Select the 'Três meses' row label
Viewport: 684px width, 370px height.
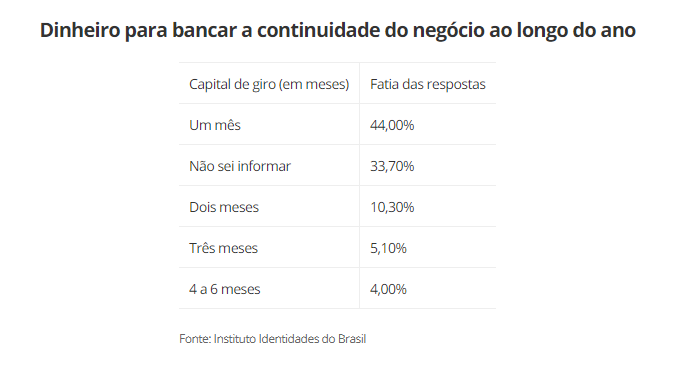[223, 248]
